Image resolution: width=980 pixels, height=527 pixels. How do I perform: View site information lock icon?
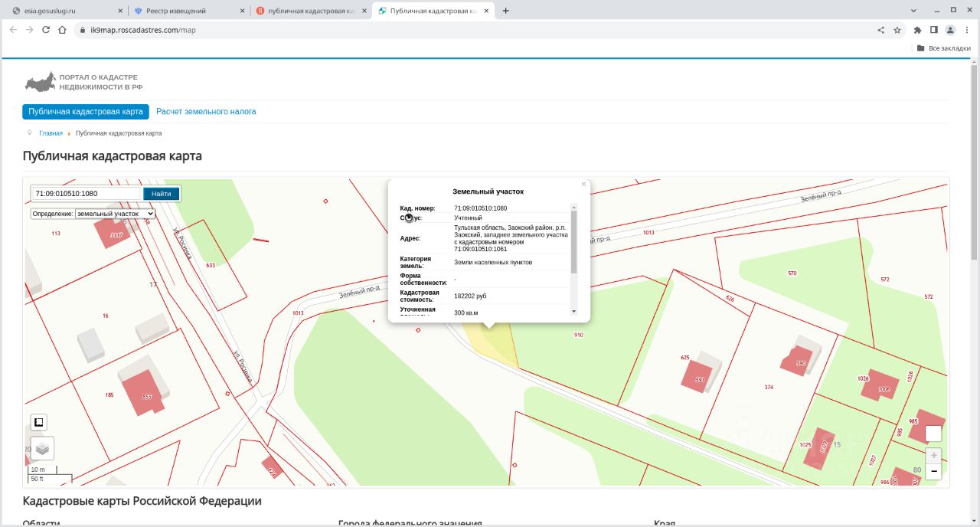click(82, 30)
